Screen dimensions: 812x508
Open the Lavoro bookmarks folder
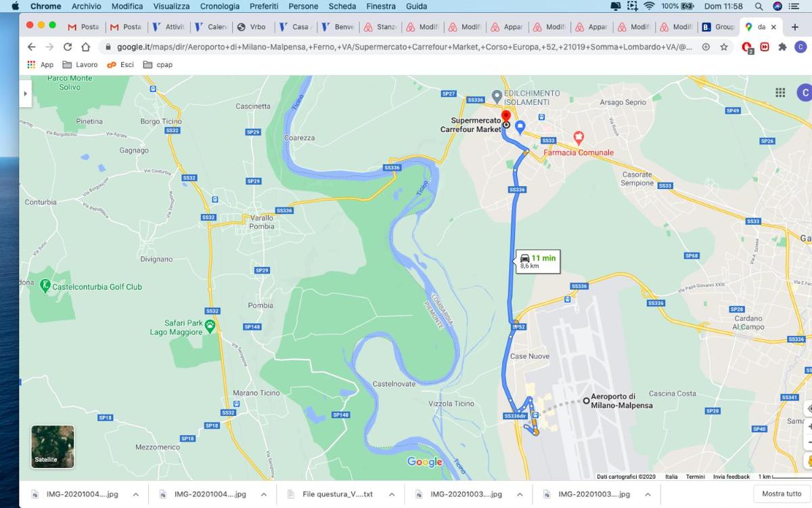[80, 65]
